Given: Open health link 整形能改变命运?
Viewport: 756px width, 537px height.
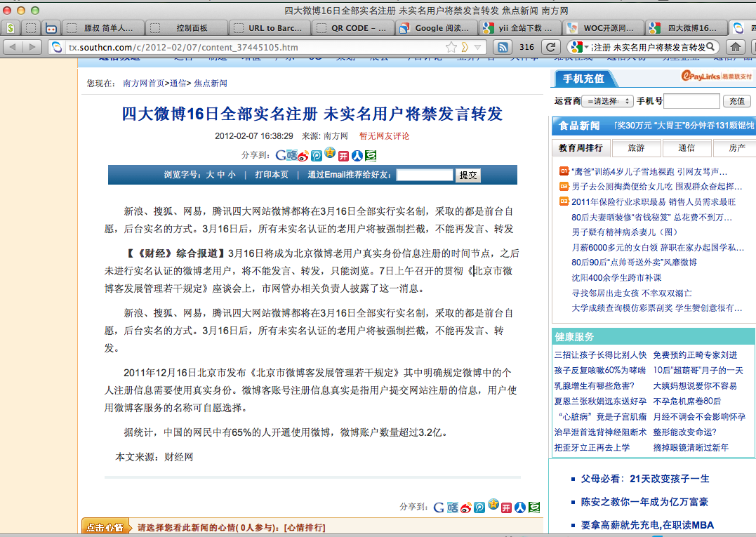Looking at the screenshot, I should click(684, 432).
